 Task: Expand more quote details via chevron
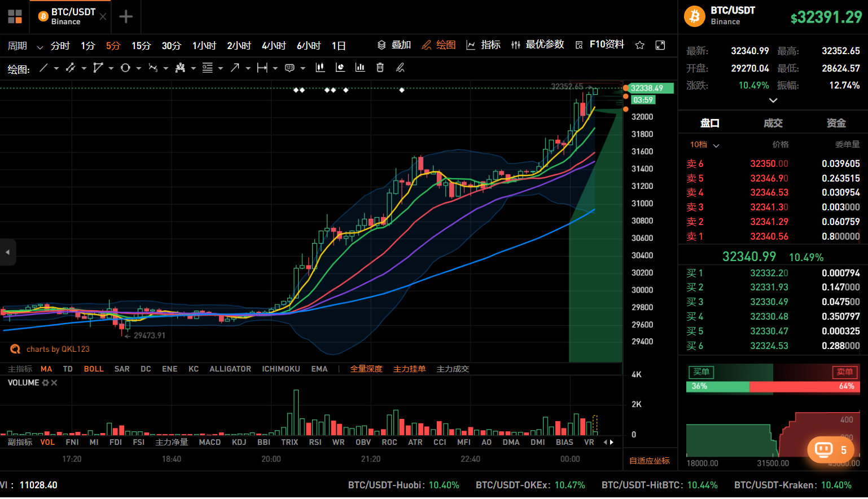[x=773, y=100]
